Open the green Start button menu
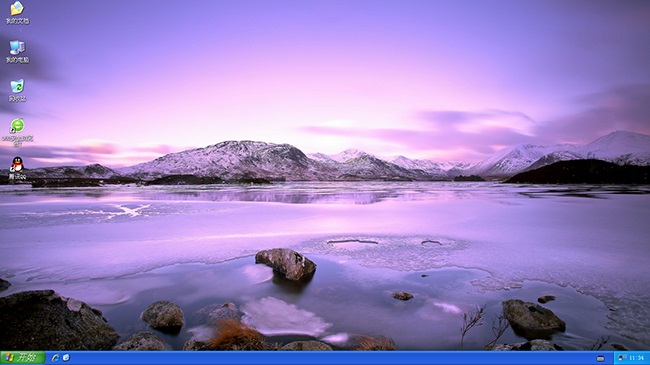 23,358
